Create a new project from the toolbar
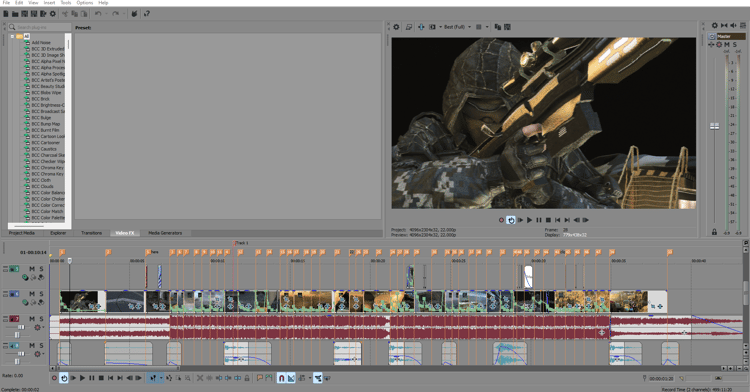The image size is (750, 392). 6,14
